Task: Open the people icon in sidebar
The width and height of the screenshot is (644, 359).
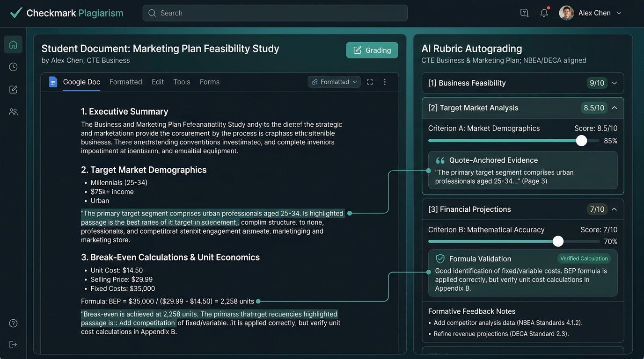Action: [x=13, y=112]
